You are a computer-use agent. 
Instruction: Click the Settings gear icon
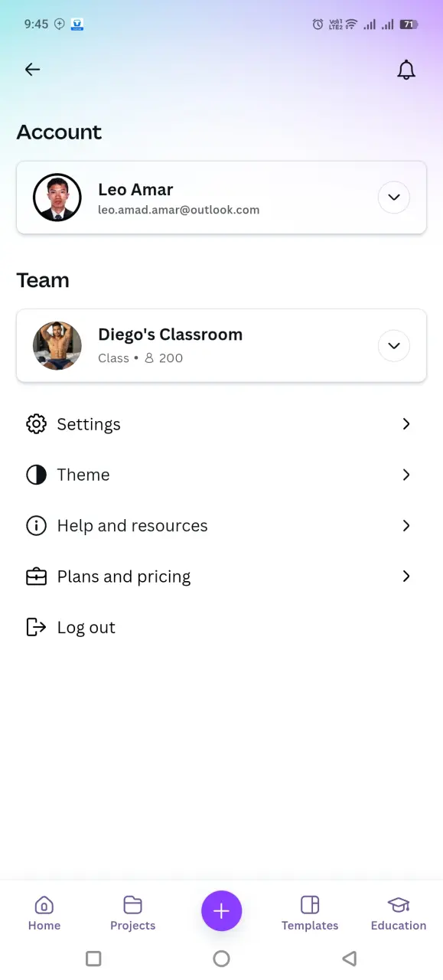36,424
